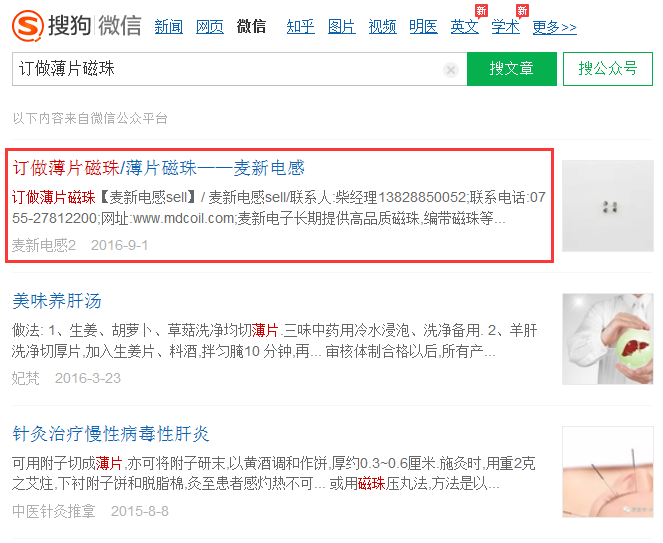Clear the search box with X icon
This screenshot has height=543, width=663.
[x=451, y=69]
